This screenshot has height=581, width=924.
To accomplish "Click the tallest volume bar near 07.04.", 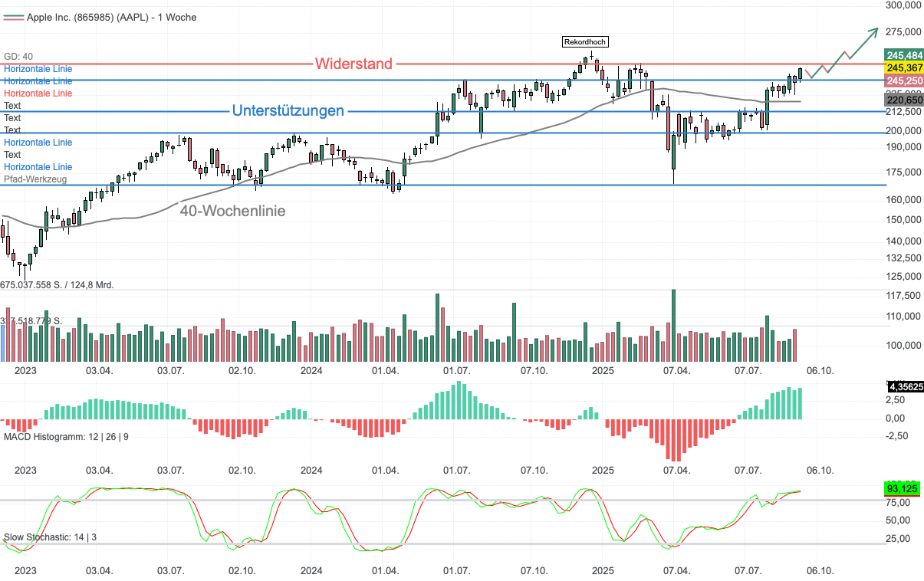I will coord(673,326).
